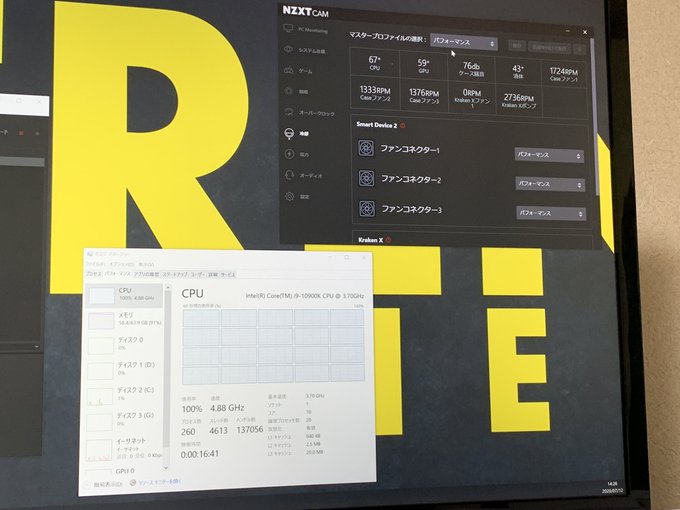The image size is (680, 510).
Task: Select ディスク 1 (D:) in performance list
Action: (x=124, y=370)
